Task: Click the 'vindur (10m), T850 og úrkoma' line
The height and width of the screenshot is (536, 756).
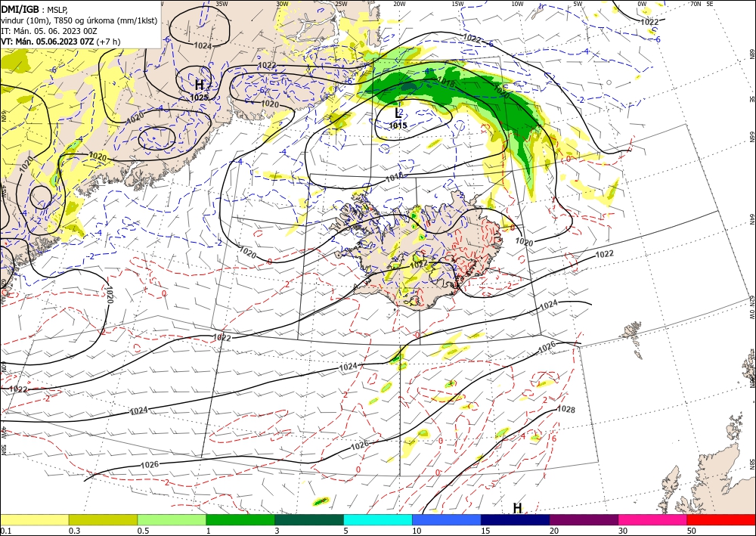Action: (x=79, y=20)
